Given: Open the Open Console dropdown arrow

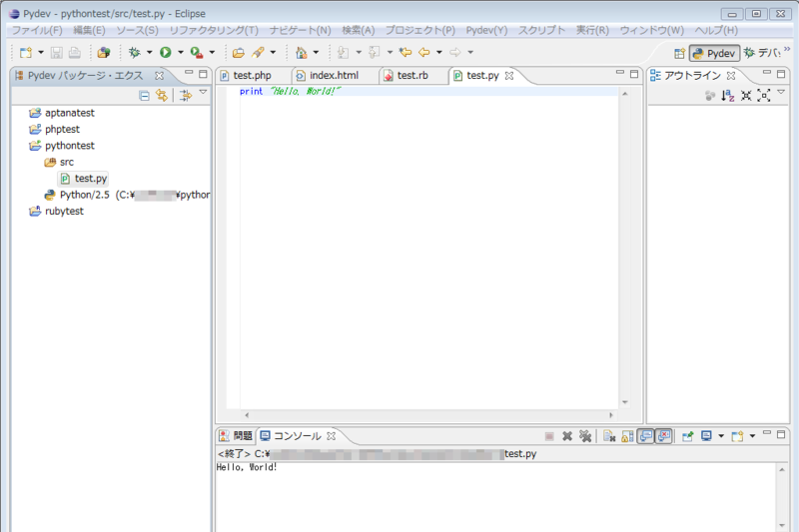Looking at the screenshot, I should coord(752,436).
